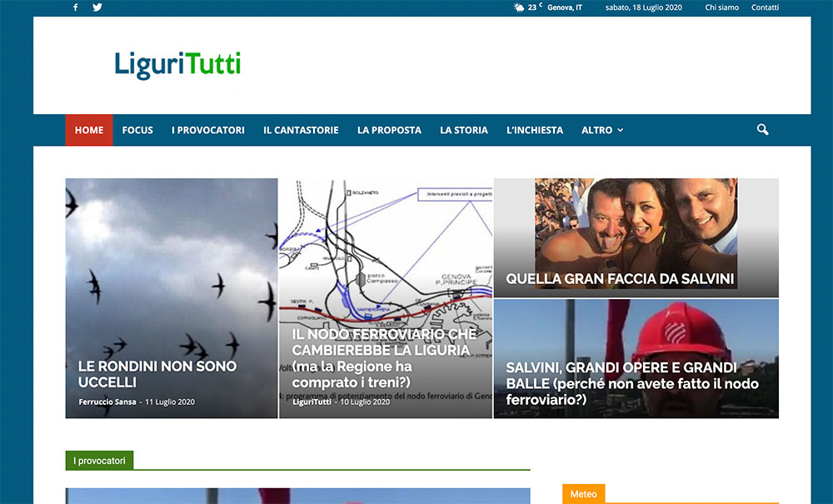Open LA STORIA menu item
The image size is (833, 504).
pos(464,130)
